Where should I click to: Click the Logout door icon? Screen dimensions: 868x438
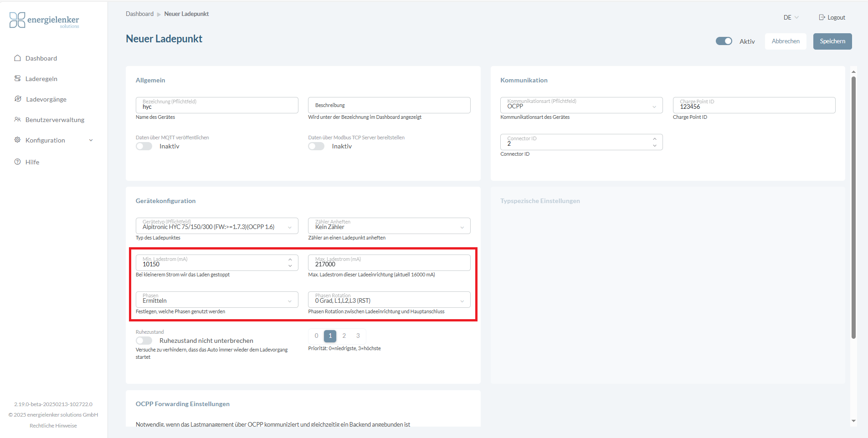[x=822, y=17]
